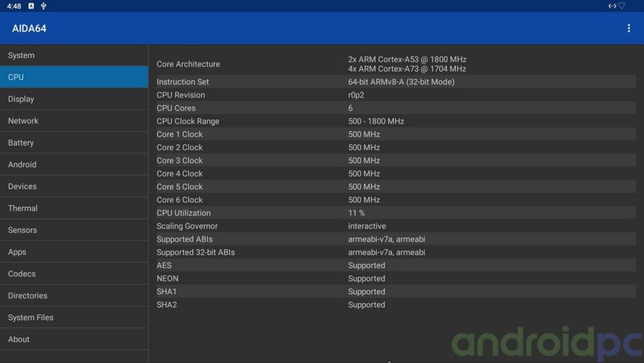Select the CPU Utilization row

tap(396, 213)
